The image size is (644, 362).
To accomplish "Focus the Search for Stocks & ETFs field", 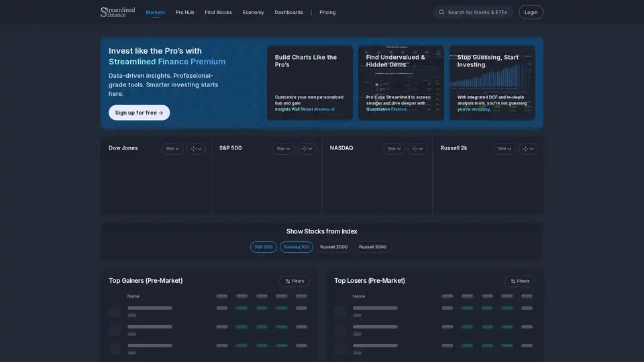I will click(478, 12).
